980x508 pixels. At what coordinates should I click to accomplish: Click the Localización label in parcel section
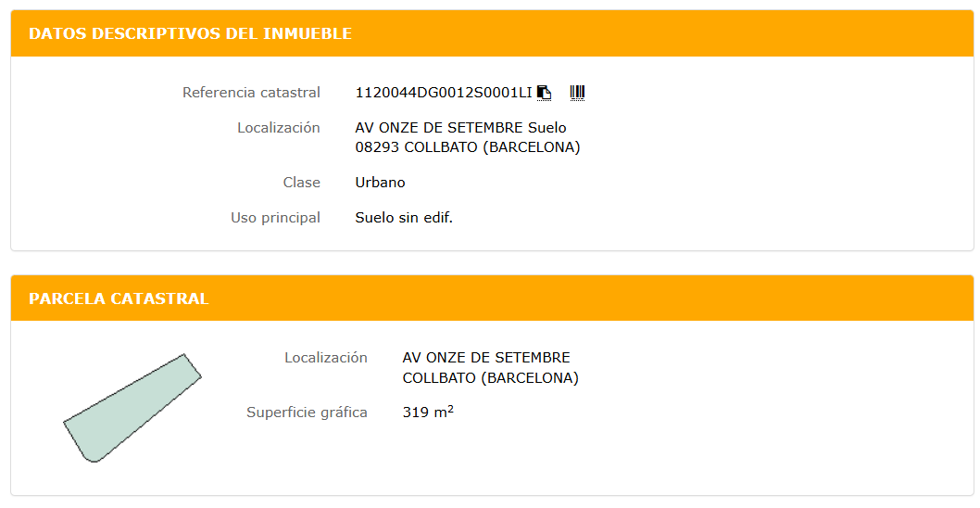(325, 357)
